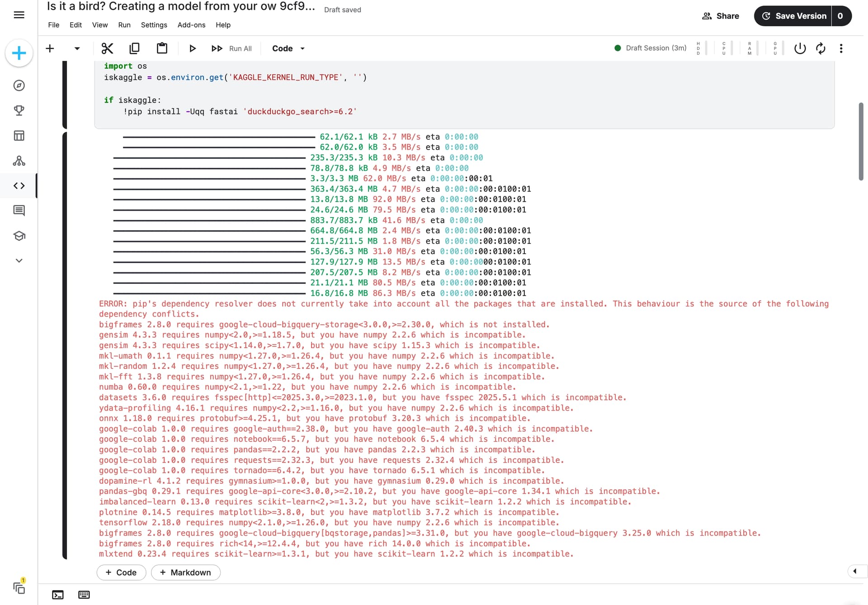Click the Share button
Viewport: 868px width, 605px height.
[721, 16]
